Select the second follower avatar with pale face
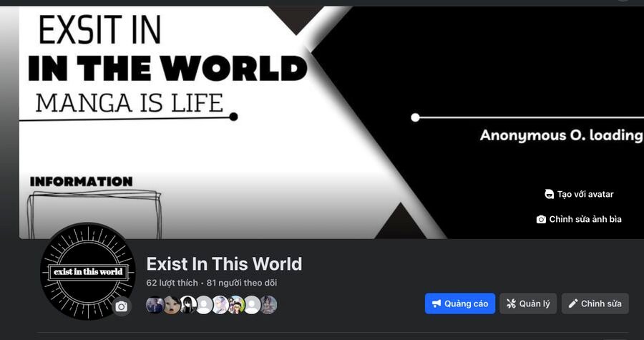The height and width of the screenshot is (340, 644). point(172,305)
